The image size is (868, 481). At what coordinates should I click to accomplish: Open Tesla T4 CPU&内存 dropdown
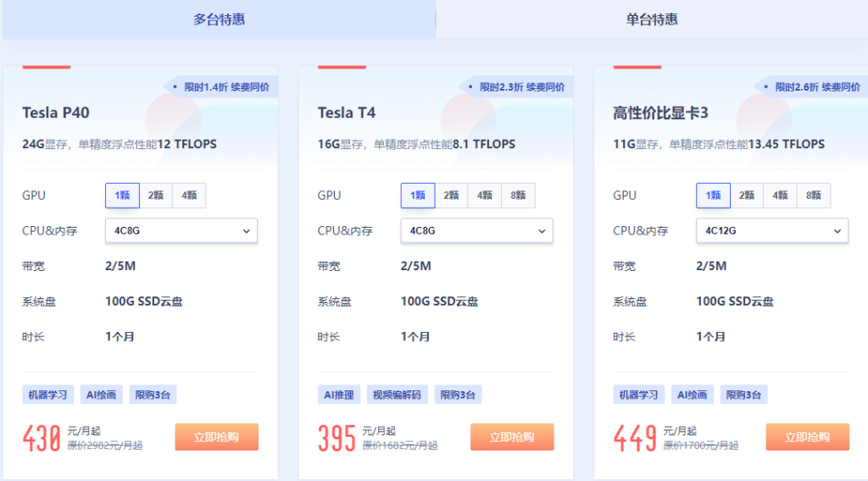[x=476, y=230]
